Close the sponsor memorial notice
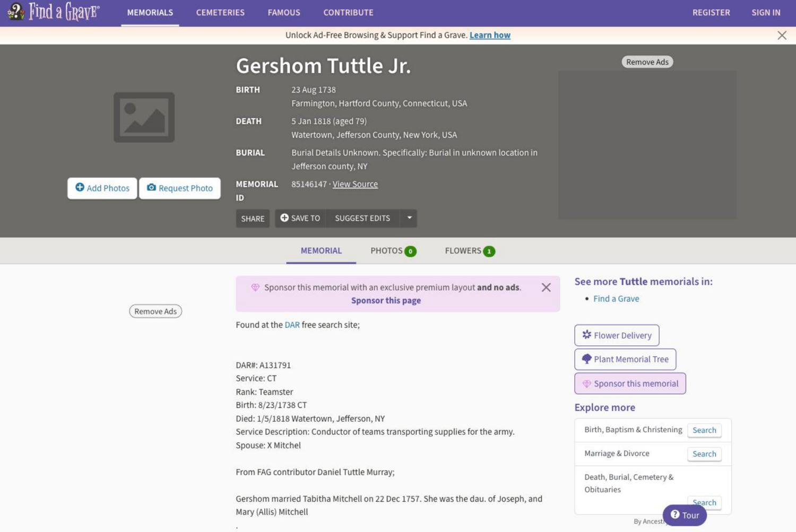The image size is (796, 532). click(546, 287)
